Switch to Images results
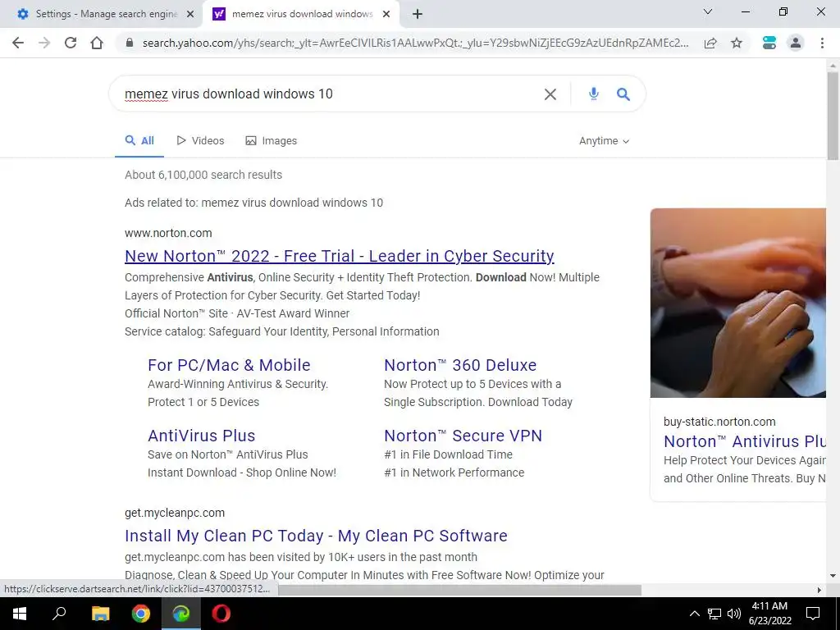 [x=271, y=141]
